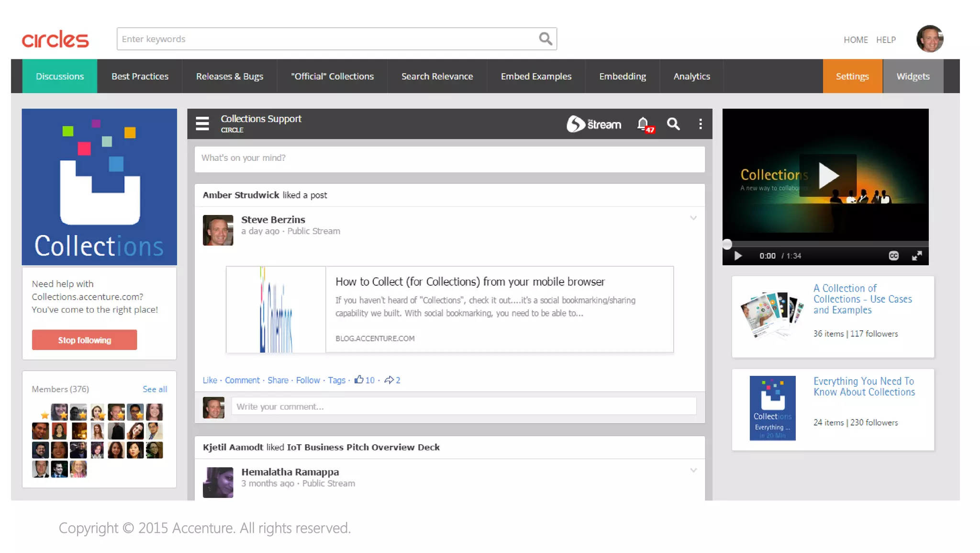Open the user profile avatar menu
980x553 pixels.
[x=929, y=39]
